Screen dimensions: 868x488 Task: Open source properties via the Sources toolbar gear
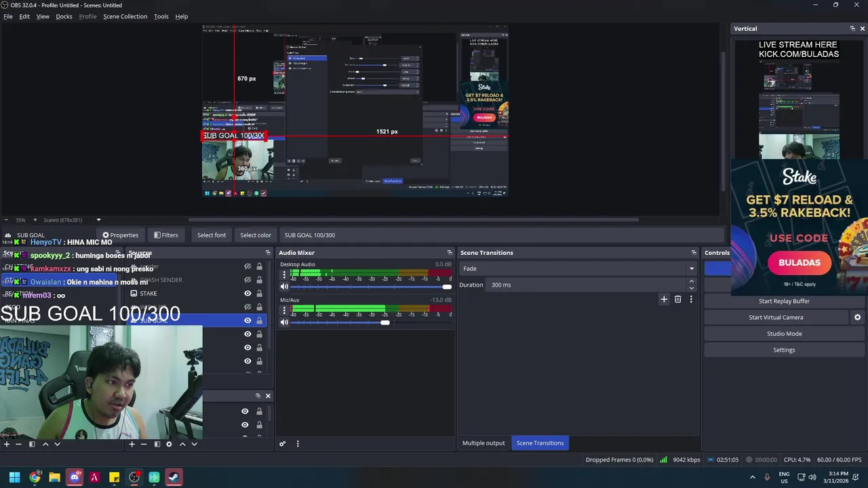[x=169, y=444]
